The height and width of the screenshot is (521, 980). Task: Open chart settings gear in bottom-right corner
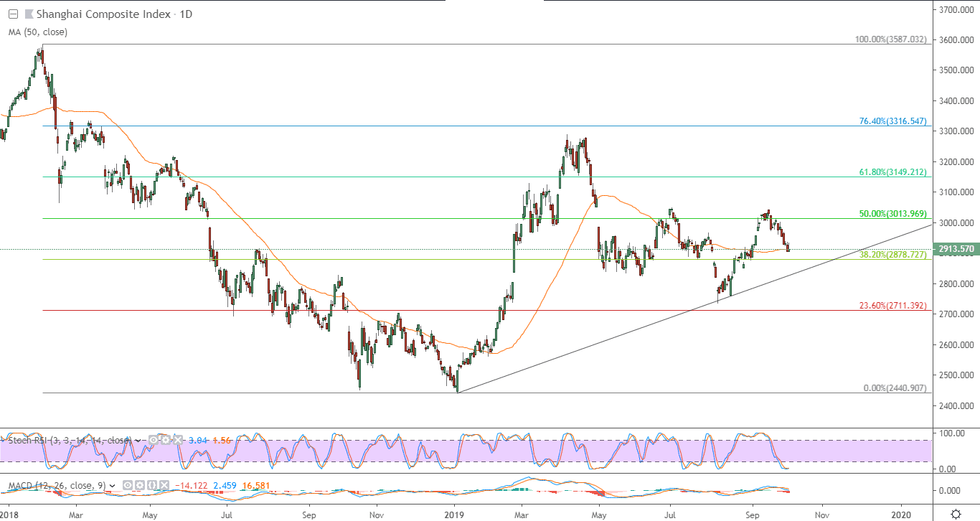[x=956, y=514]
